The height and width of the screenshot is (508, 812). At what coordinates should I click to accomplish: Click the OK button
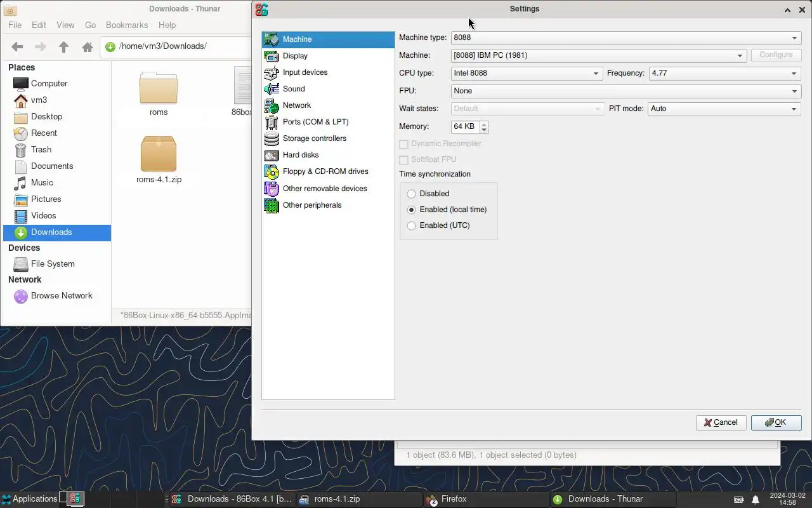tap(776, 422)
